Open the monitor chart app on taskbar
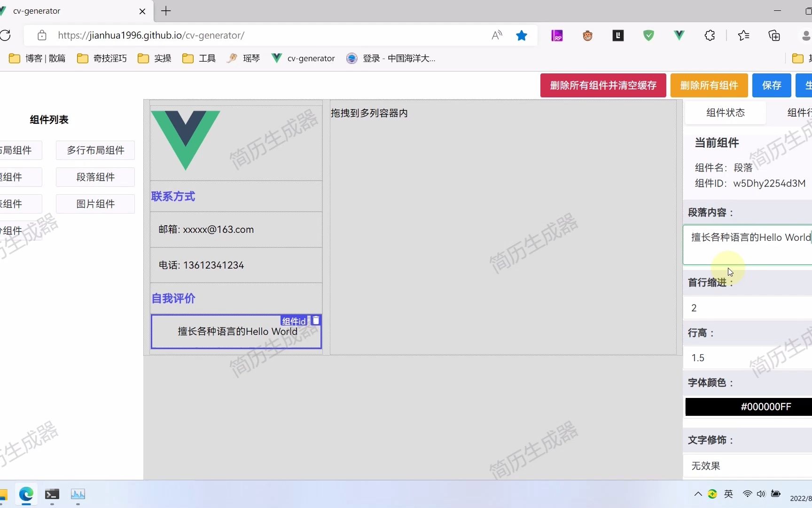 point(78,494)
